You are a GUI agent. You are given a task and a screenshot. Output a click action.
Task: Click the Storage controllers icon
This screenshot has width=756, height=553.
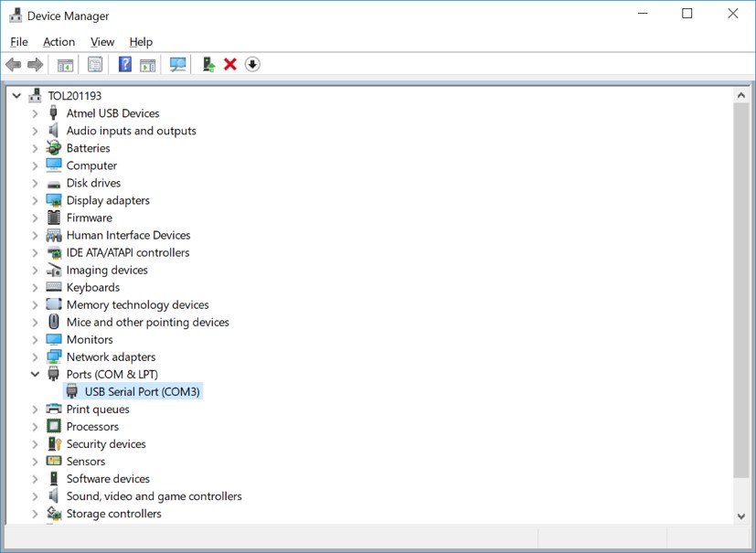click(54, 513)
